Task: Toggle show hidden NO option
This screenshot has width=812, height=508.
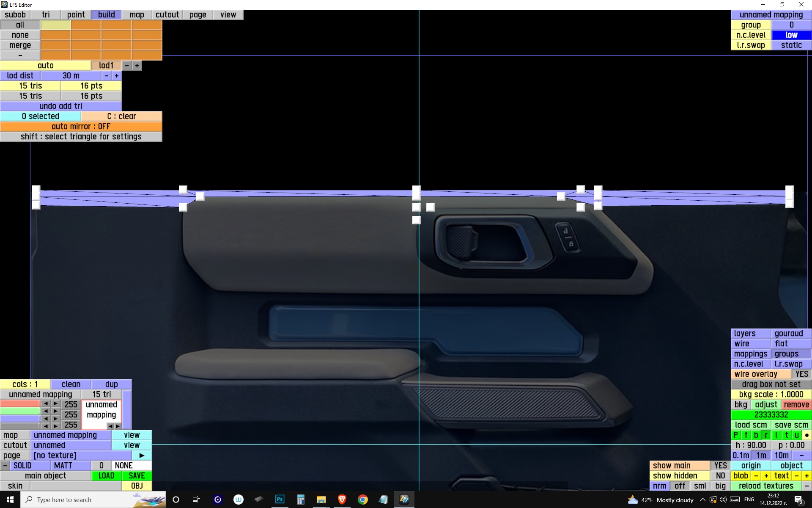Action: tap(720, 476)
